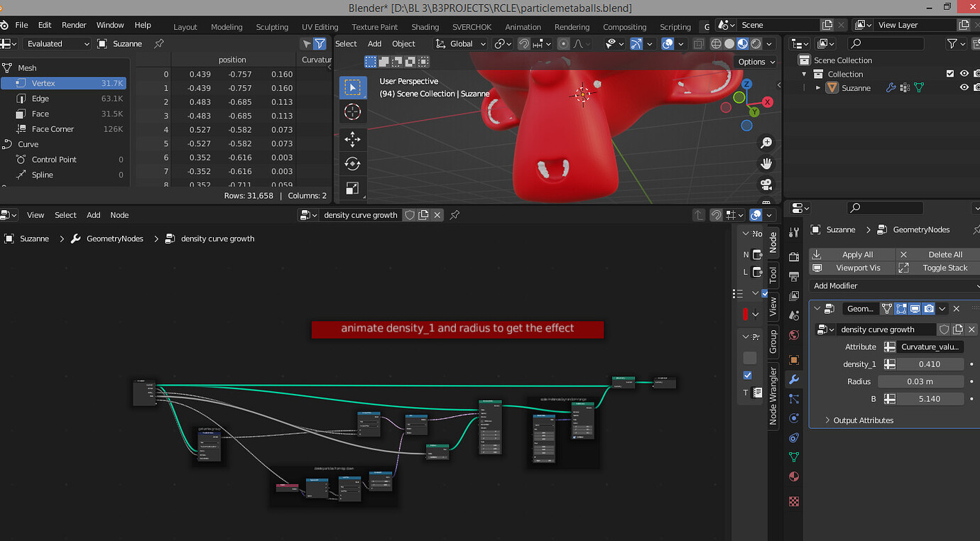The image size is (980, 541).
Task: Toggle modifier realtime display monitor icon
Action: 915,308
